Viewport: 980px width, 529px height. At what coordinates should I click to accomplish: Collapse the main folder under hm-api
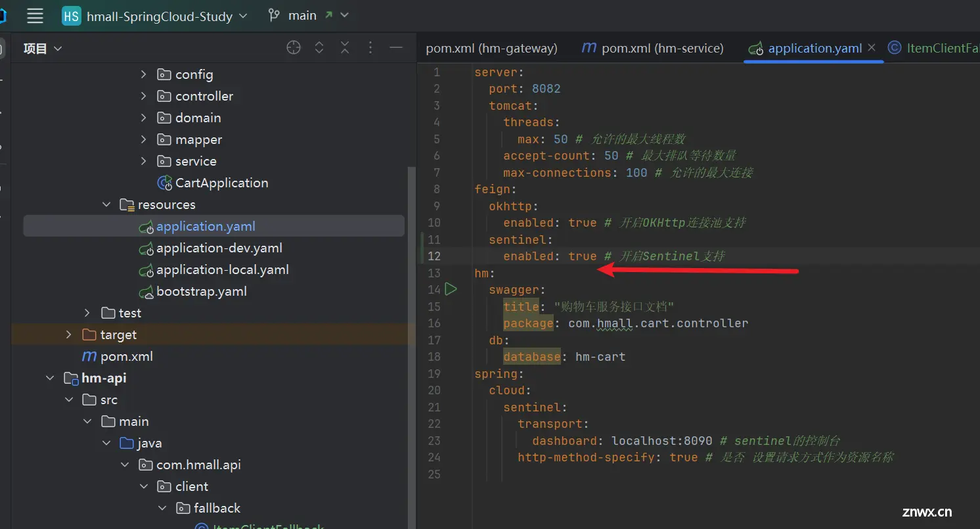(x=87, y=421)
